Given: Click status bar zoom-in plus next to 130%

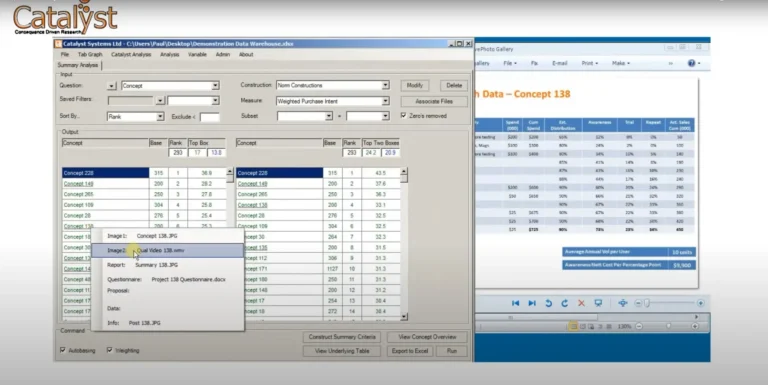Looking at the screenshot, I should point(695,326).
